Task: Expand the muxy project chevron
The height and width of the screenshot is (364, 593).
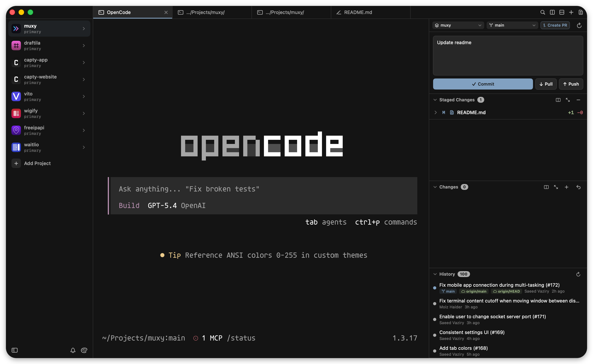Action: (x=84, y=29)
